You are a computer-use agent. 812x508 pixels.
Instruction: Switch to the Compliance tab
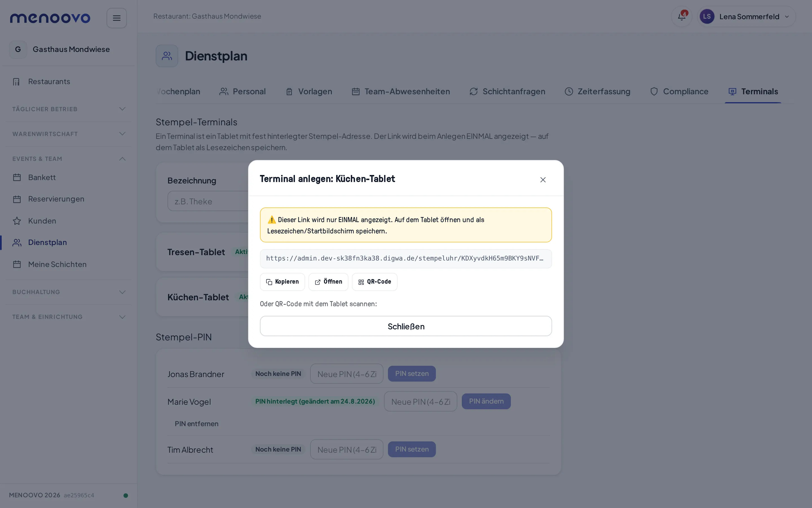tap(679, 91)
